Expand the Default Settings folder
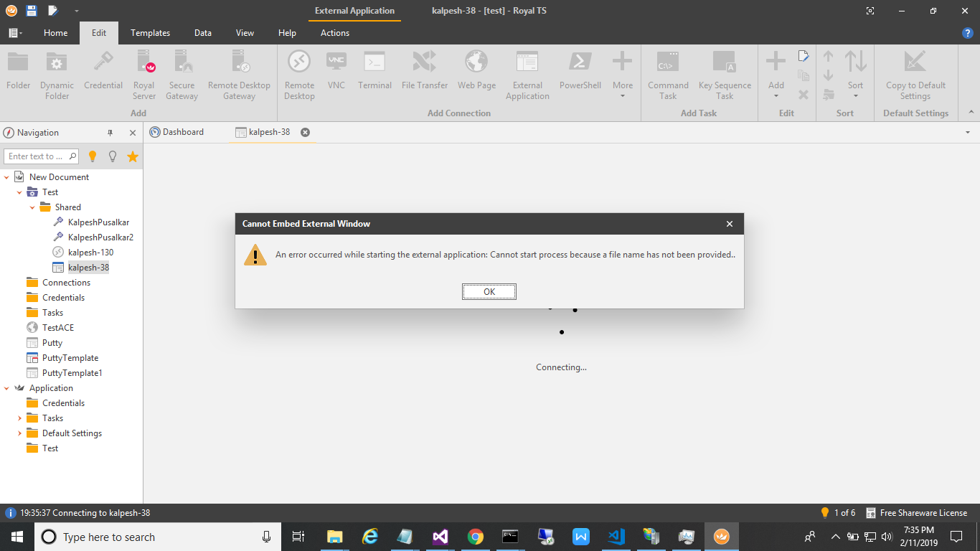Image resolution: width=980 pixels, height=551 pixels. pos(20,433)
